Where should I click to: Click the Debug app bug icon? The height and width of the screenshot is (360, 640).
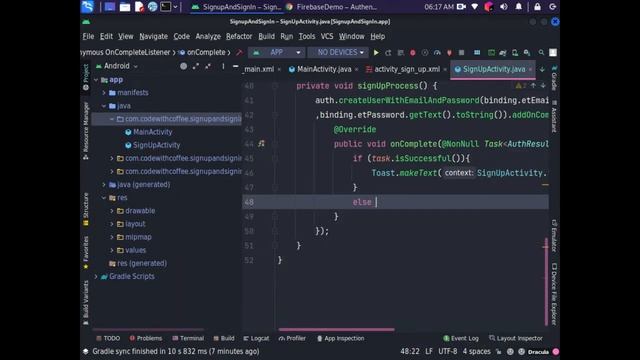point(413,53)
